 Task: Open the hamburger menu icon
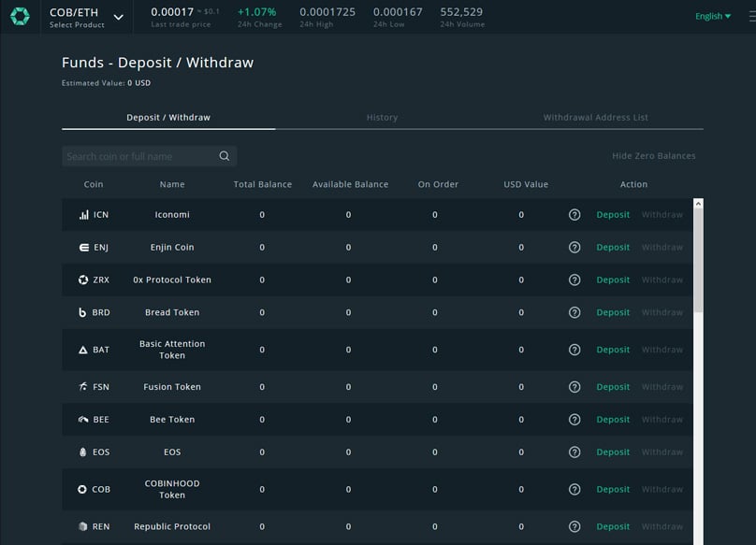[752, 17]
